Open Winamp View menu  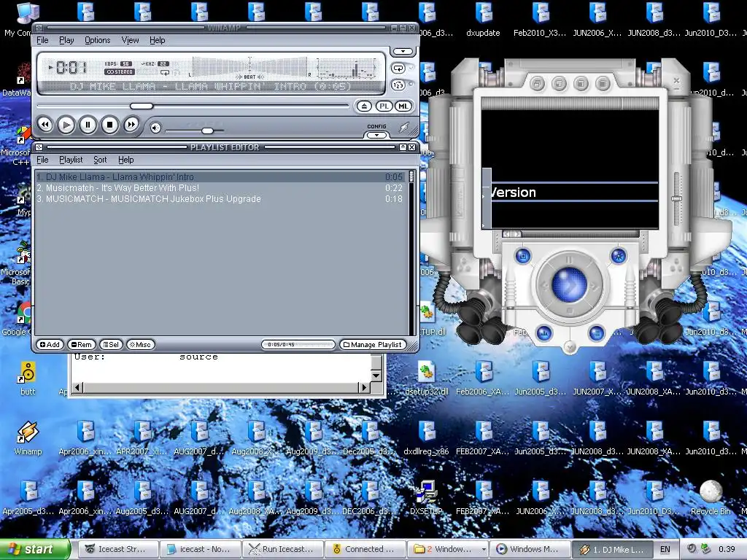tap(130, 41)
